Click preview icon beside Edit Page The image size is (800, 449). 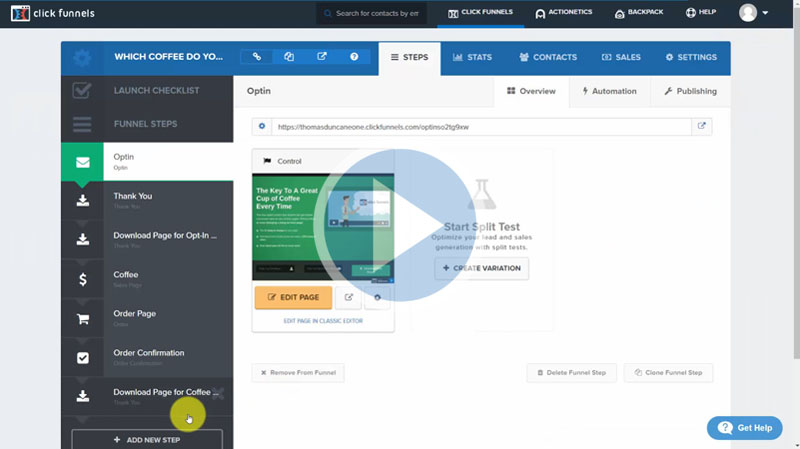pos(349,297)
